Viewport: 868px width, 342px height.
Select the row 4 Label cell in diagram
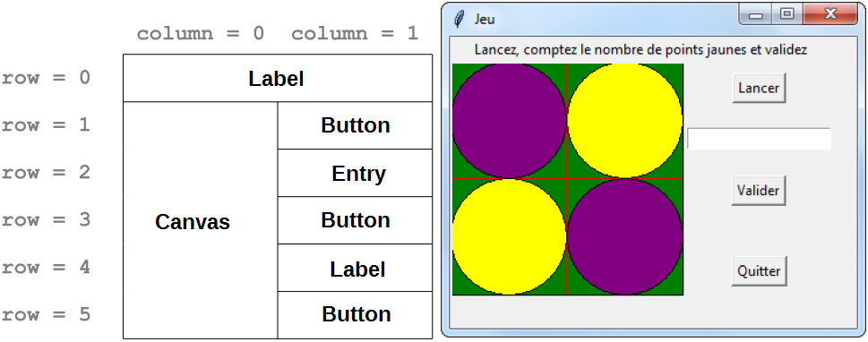point(355,268)
